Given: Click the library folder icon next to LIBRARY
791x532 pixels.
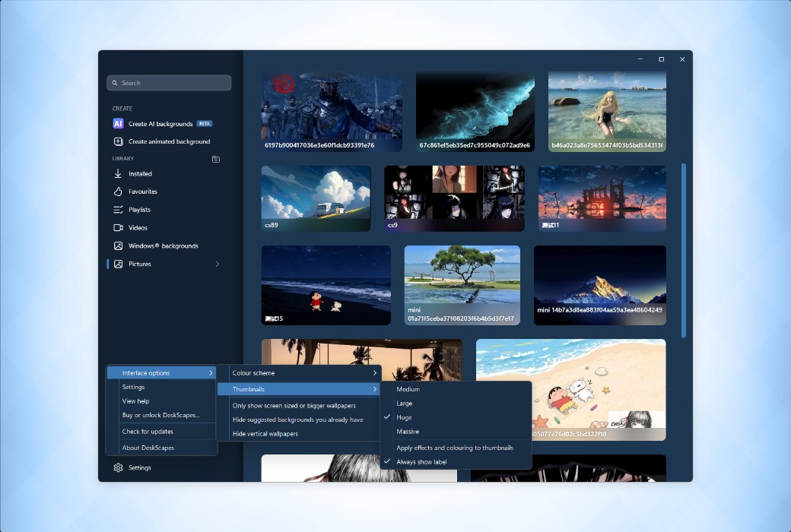Looking at the screenshot, I should click(x=216, y=159).
